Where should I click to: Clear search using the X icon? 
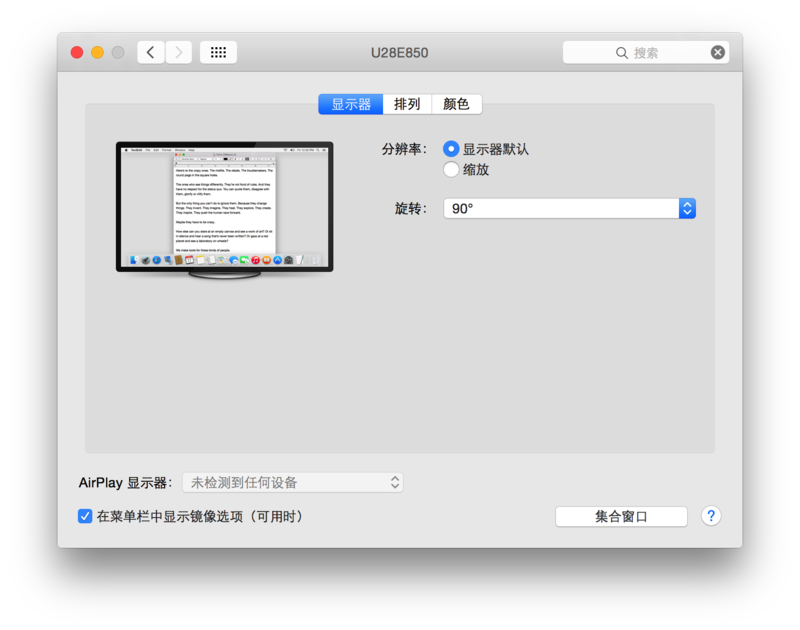tap(717, 53)
